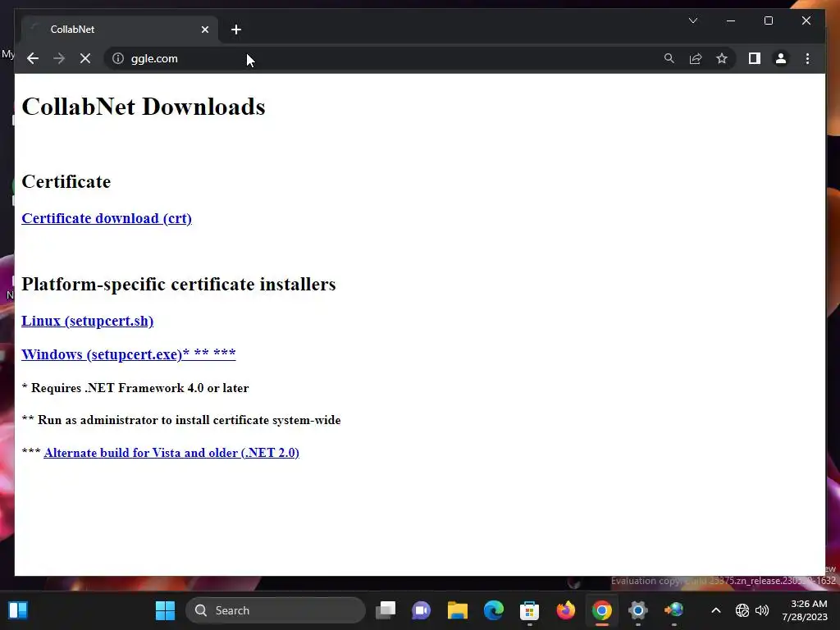Open the globe app on taskbar
Screen dimensions: 840x630
(674, 610)
